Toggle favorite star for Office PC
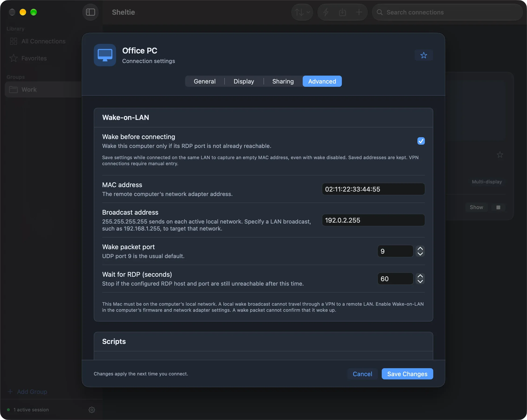The height and width of the screenshot is (420, 527). pos(424,55)
